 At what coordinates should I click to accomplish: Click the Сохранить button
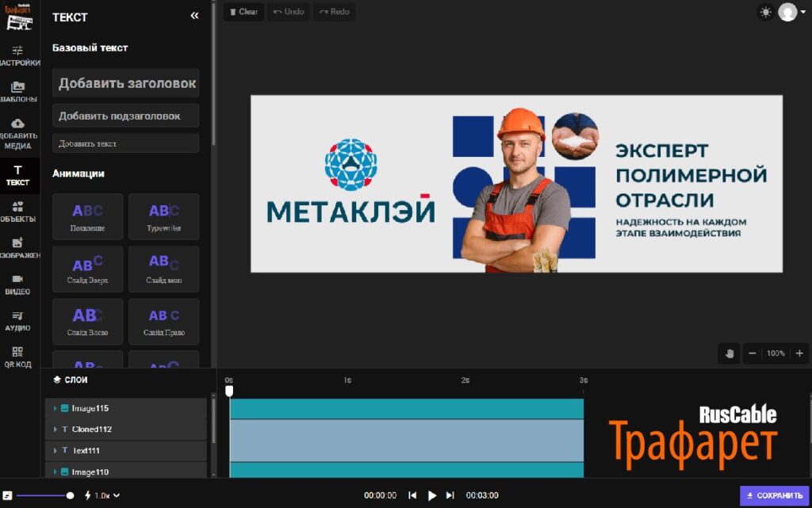pos(774,496)
